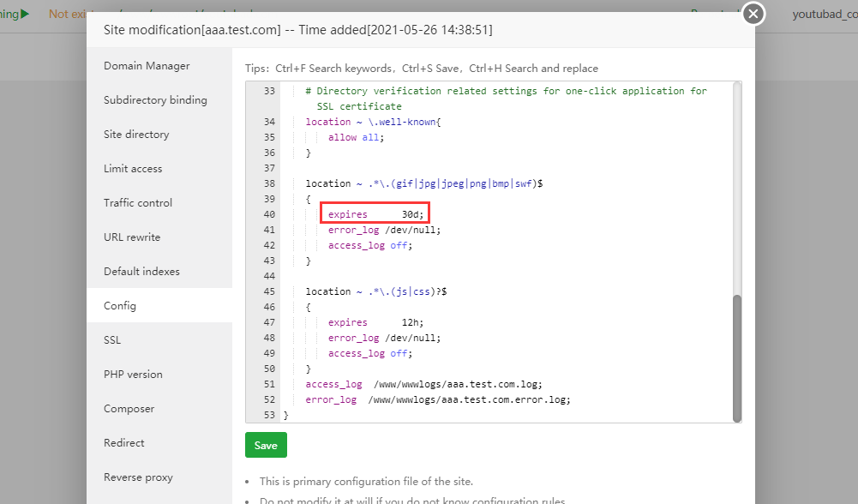Go to Traffic control section
858x504 pixels.
(138, 203)
